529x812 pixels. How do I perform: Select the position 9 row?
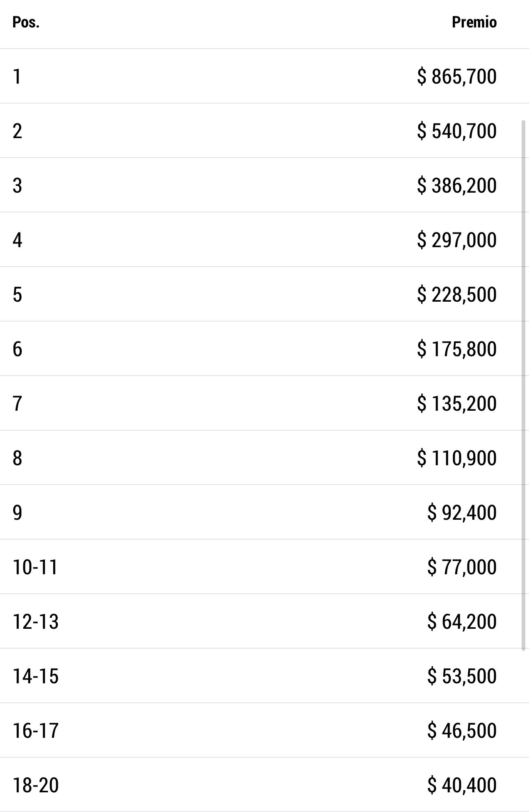(x=264, y=512)
